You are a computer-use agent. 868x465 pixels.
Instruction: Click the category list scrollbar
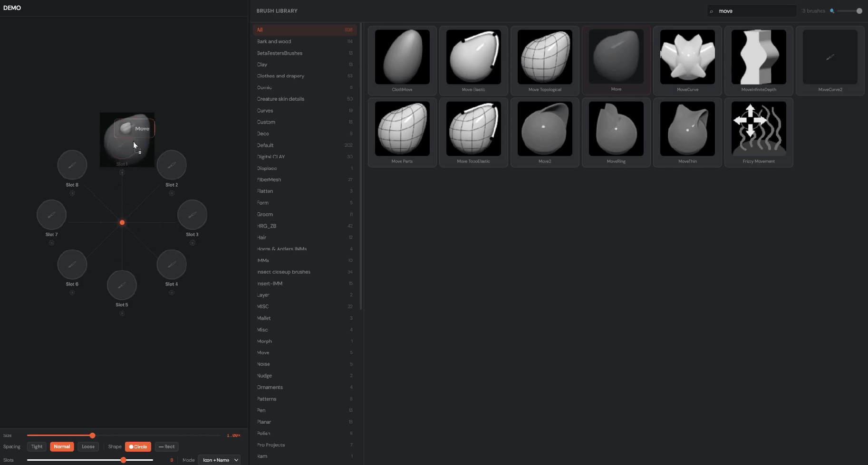pyautogui.click(x=361, y=166)
